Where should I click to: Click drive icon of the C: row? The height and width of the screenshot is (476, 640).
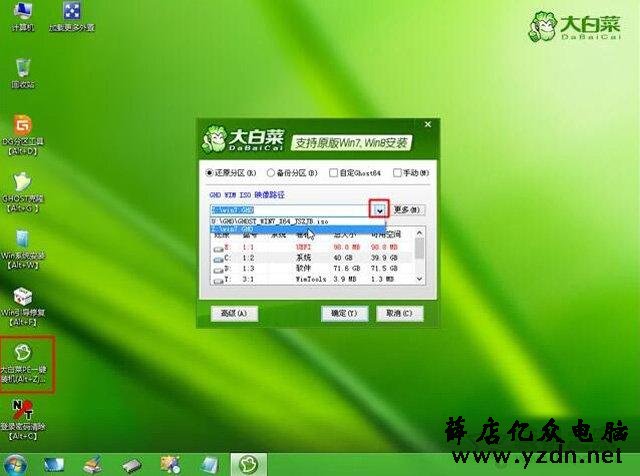(x=218, y=259)
